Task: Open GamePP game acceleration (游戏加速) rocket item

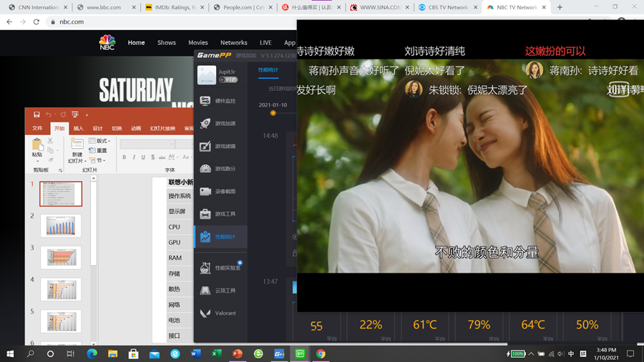Action: click(x=220, y=124)
